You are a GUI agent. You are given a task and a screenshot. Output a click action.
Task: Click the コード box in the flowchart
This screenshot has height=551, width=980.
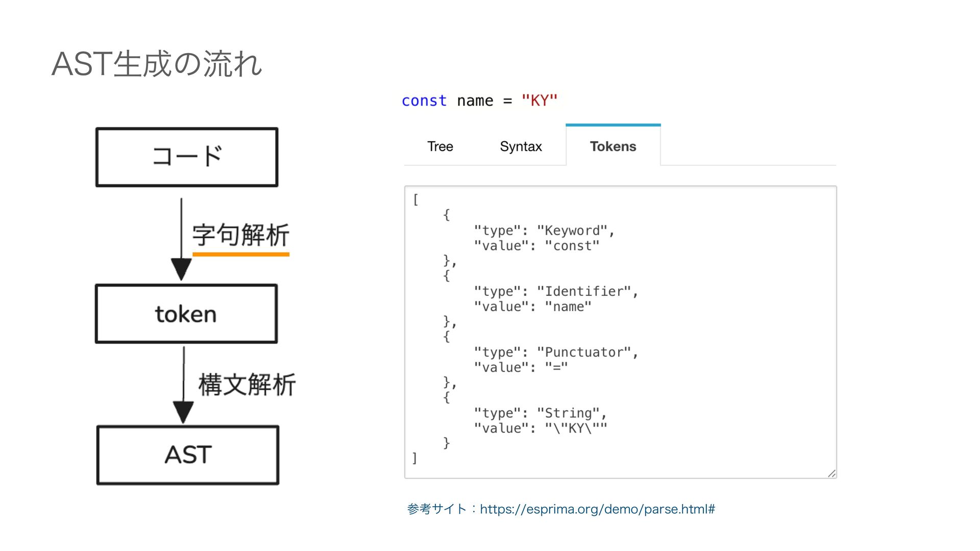tap(187, 157)
